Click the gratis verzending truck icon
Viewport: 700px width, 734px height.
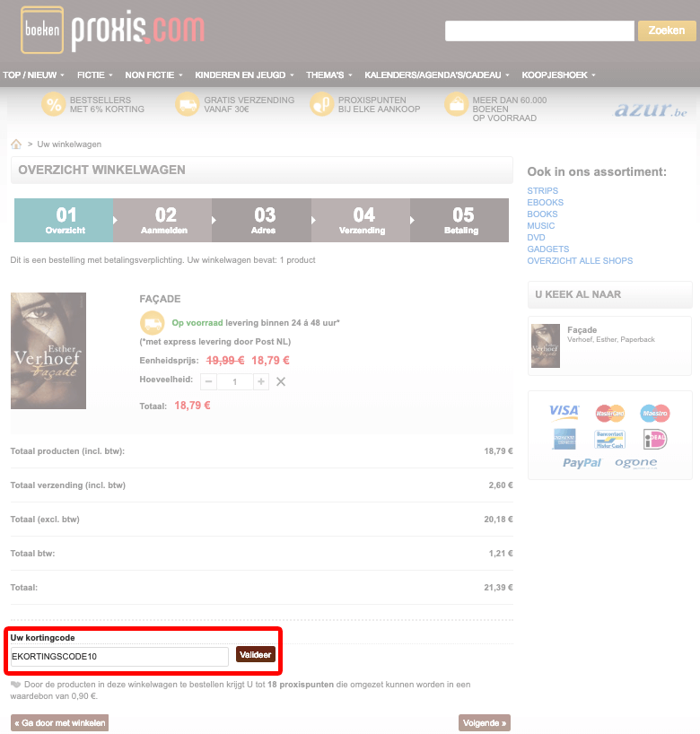188,104
